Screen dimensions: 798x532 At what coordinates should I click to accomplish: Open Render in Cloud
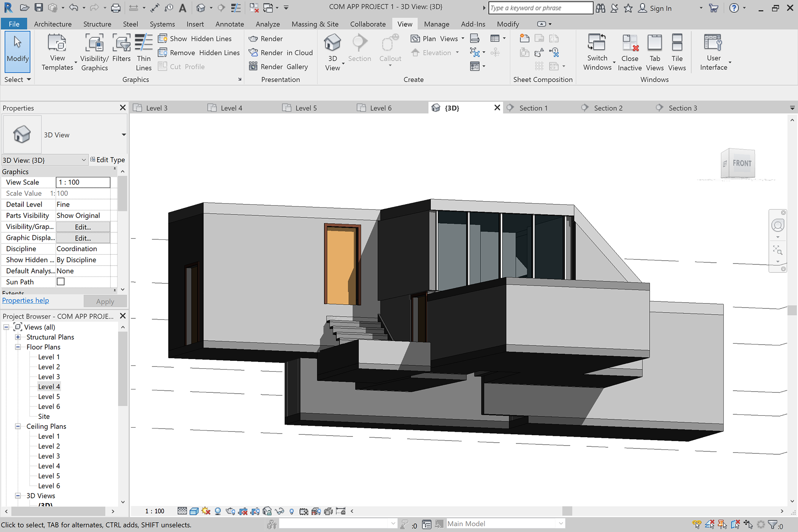281,53
